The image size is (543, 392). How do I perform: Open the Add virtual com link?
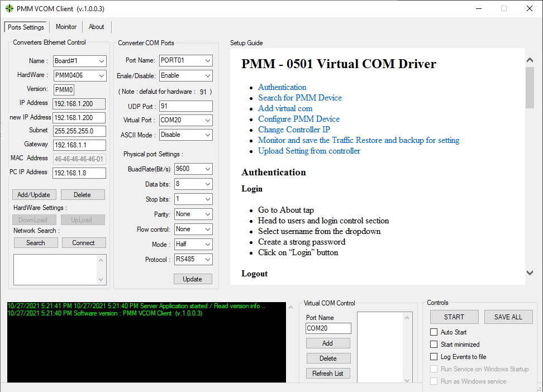point(285,108)
